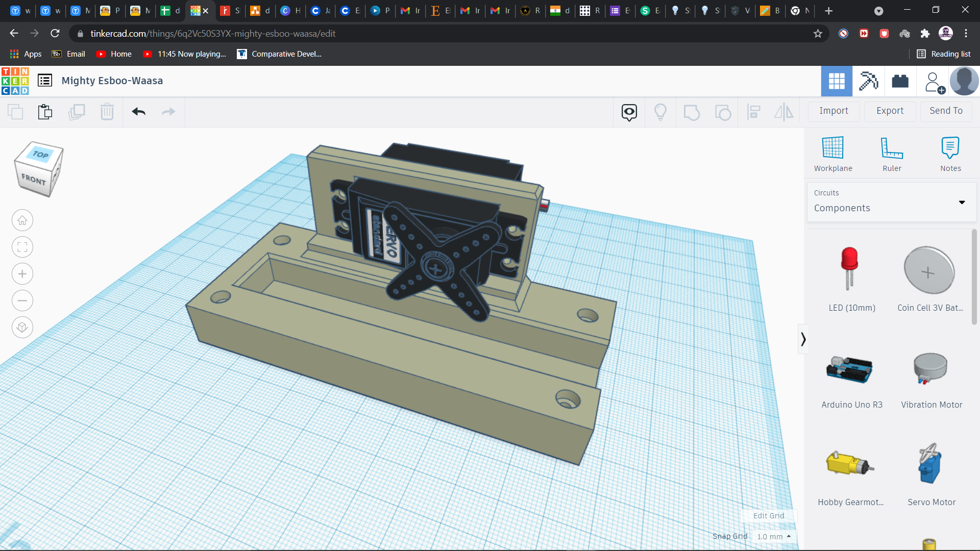
Task: Click the Workplane tool icon
Action: tap(832, 148)
